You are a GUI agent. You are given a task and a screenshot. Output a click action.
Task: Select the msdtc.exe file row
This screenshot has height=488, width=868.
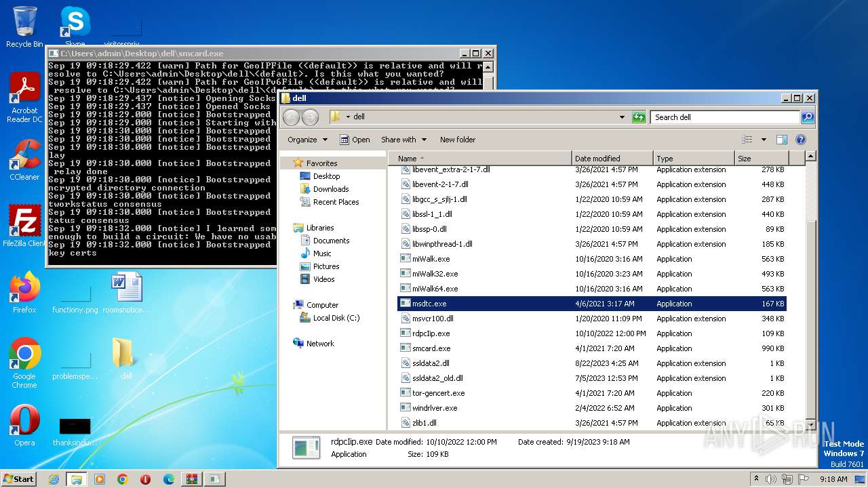[591, 304]
